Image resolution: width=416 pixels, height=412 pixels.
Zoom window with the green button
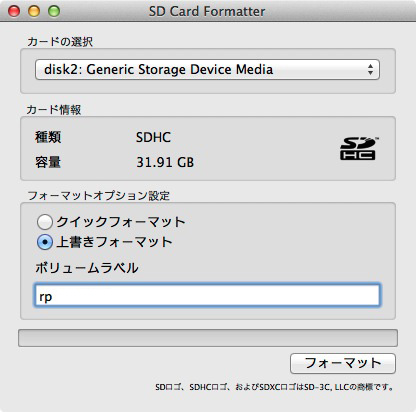(x=54, y=11)
